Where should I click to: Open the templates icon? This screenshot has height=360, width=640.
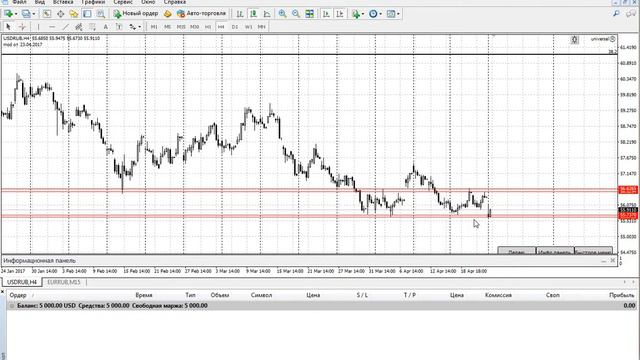pyautogui.click(x=391, y=14)
